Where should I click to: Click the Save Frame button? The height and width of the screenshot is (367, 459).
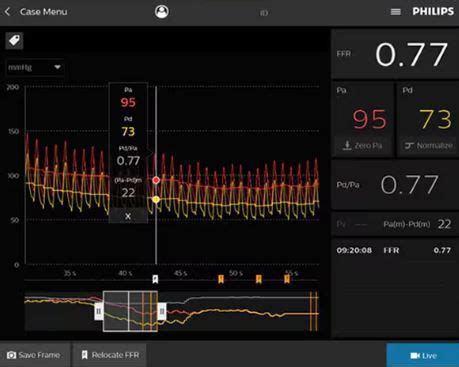pos(34,355)
